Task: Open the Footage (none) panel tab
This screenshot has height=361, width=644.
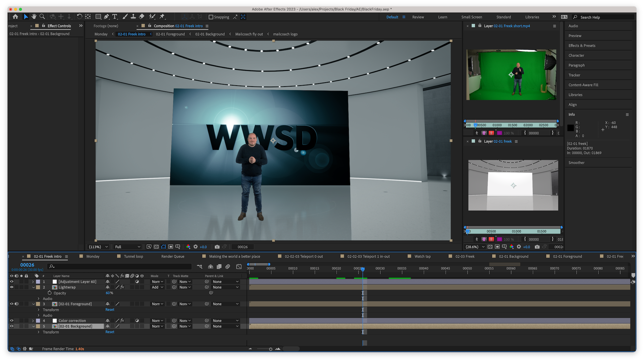Action: (106, 26)
